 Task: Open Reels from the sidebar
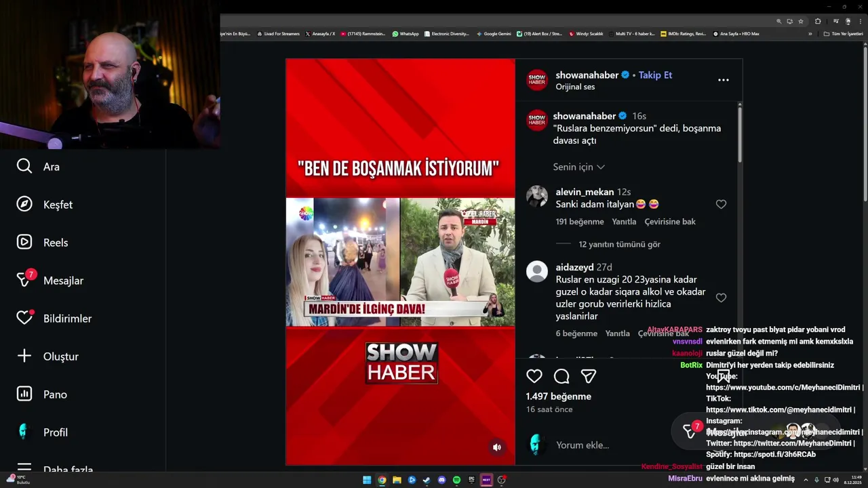click(42, 243)
